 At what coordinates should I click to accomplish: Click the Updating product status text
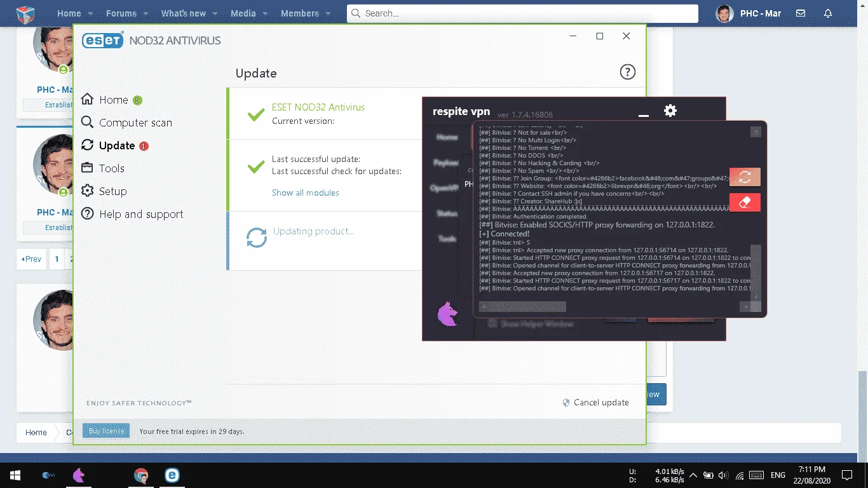point(313,231)
